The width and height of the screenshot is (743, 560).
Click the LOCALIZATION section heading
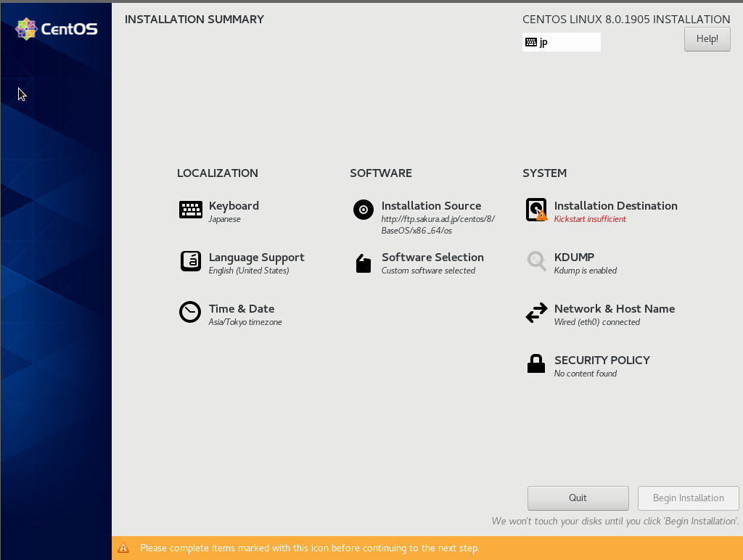[218, 173]
